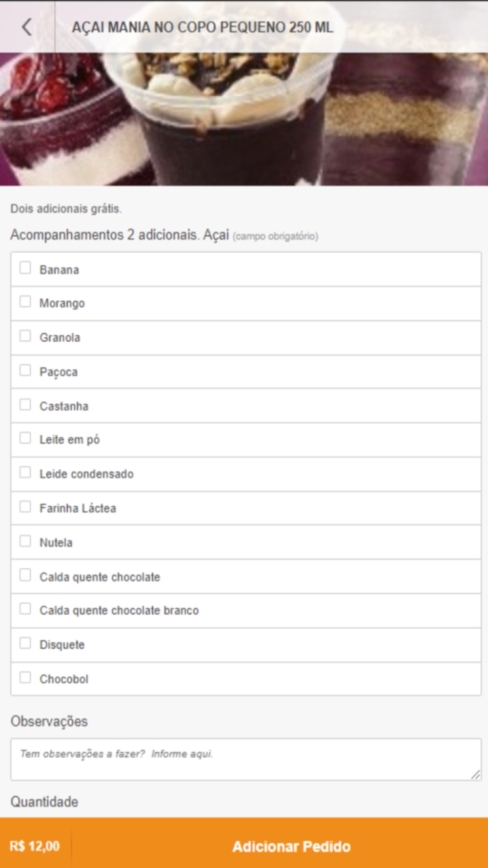Screen dimensions: 488x868
Task: Grab the textarea resize handle
Action: (x=475, y=774)
